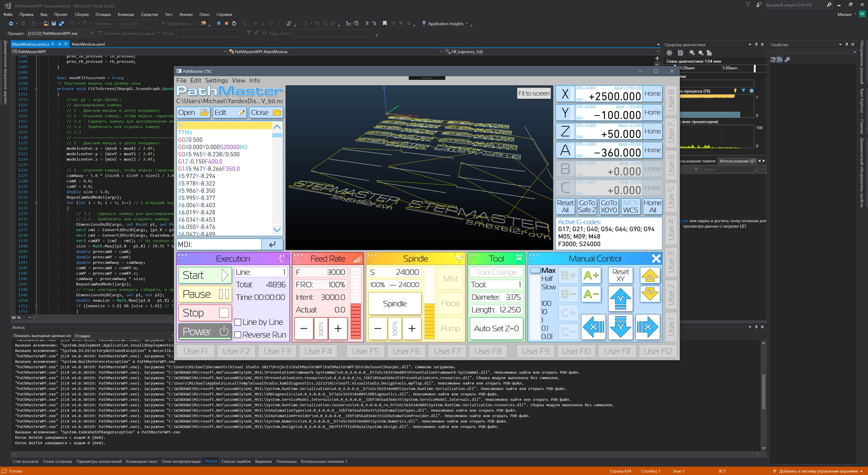Screen dimensions: 868x475
Task: Open the Settings menu in PathMaster
Action: point(216,81)
